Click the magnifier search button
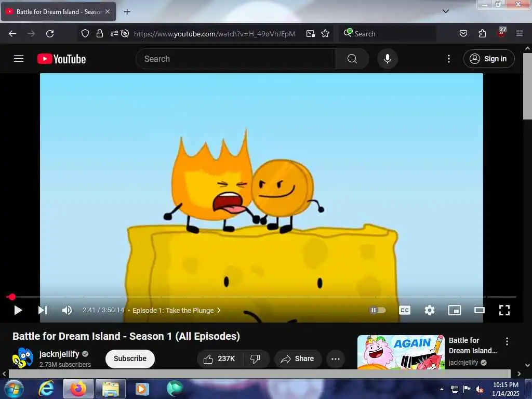Image resolution: width=532 pixels, height=399 pixels. 352,59
